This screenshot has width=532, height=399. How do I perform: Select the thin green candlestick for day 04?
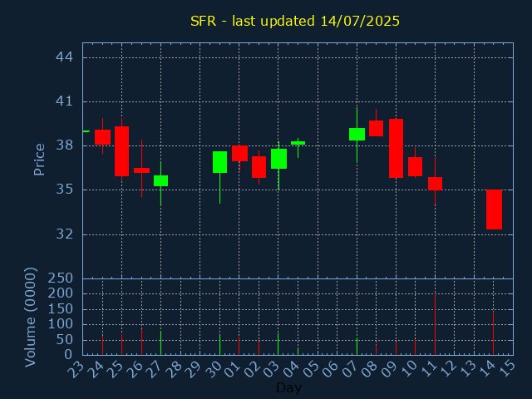click(x=298, y=143)
